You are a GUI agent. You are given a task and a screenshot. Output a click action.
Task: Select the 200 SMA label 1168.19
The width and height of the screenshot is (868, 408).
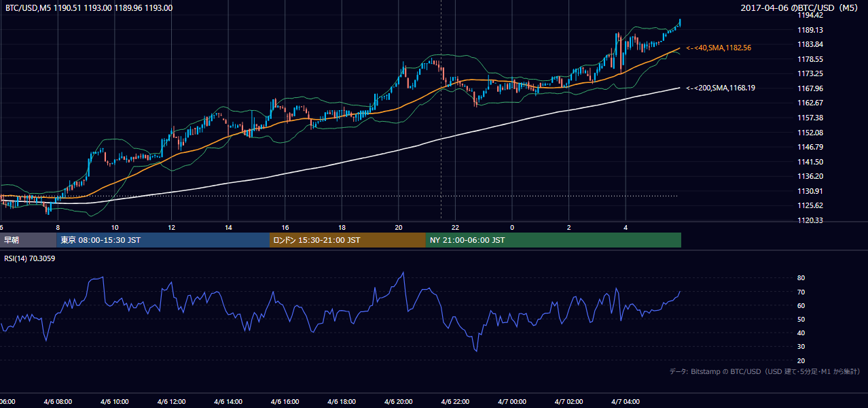pyautogui.click(x=721, y=88)
